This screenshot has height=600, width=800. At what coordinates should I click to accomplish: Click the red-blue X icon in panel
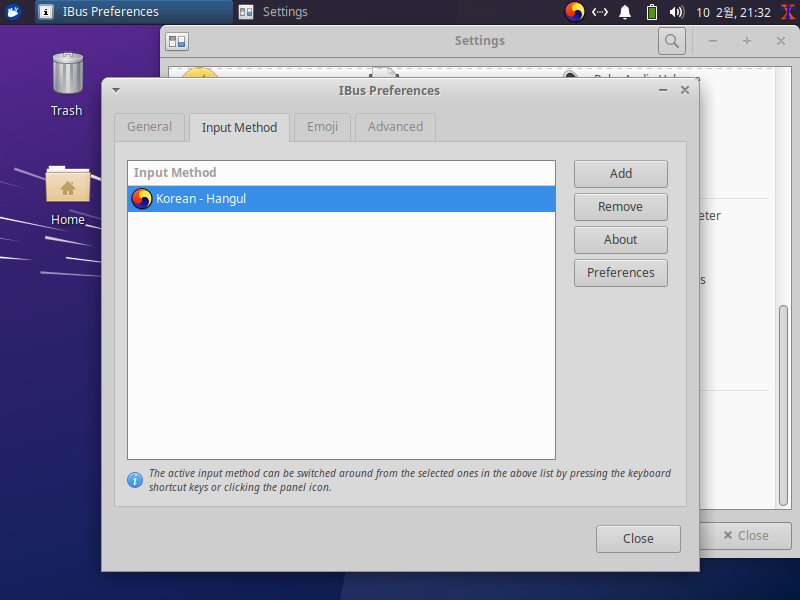coord(788,12)
